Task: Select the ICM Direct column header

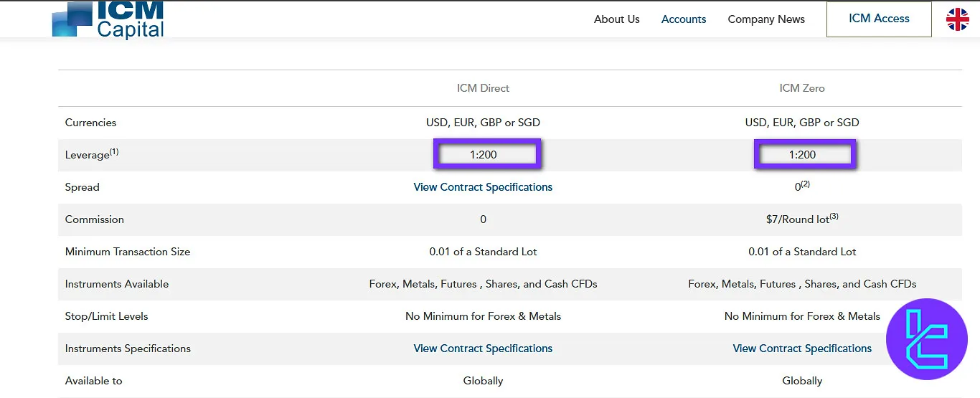Action: (x=483, y=88)
